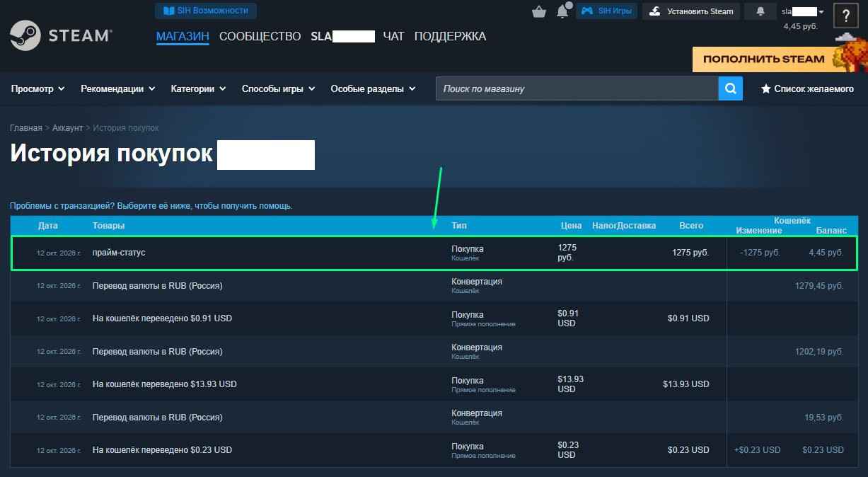
Task: Select На кошелёк переведено $0.91 USD row
Action: [x=434, y=318]
